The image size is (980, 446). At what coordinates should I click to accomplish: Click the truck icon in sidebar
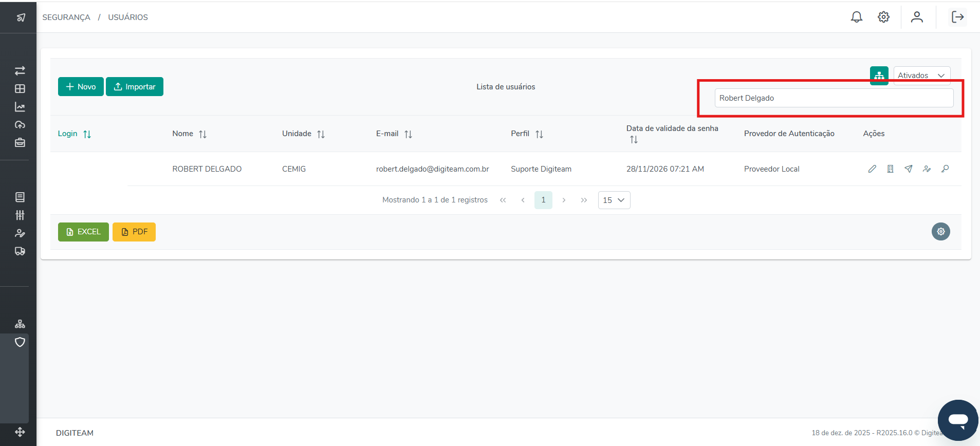pyautogui.click(x=20, y=251)
